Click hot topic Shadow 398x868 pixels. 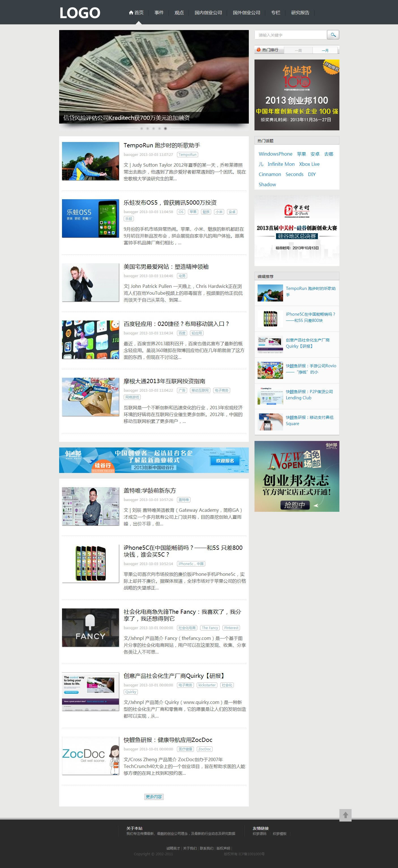point(267,184)
